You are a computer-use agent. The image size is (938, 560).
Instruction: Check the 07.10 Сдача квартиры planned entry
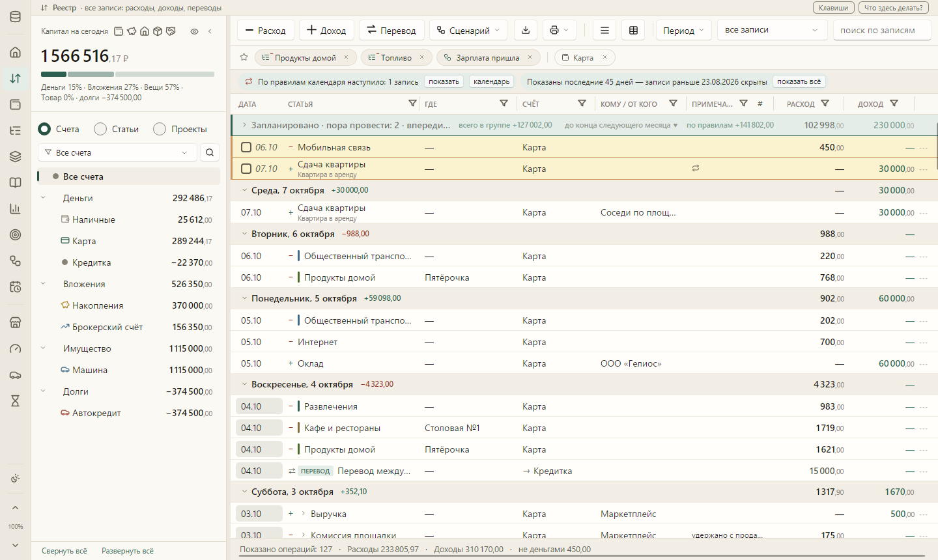pos(246,169)
